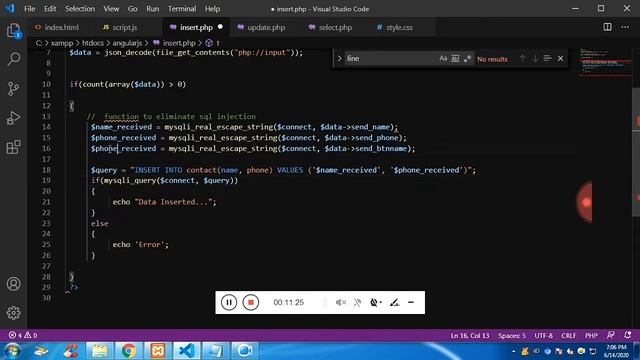Split the editor to the right

(x=607, y=27)
